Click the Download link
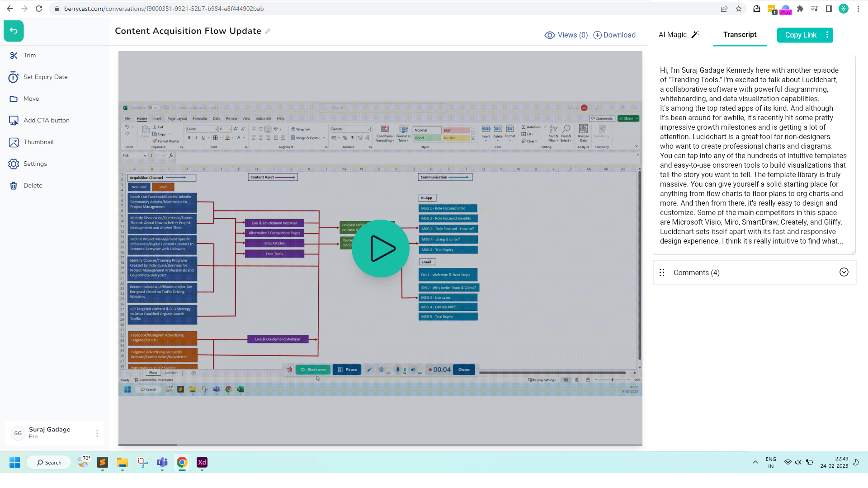 coord(614,35)
